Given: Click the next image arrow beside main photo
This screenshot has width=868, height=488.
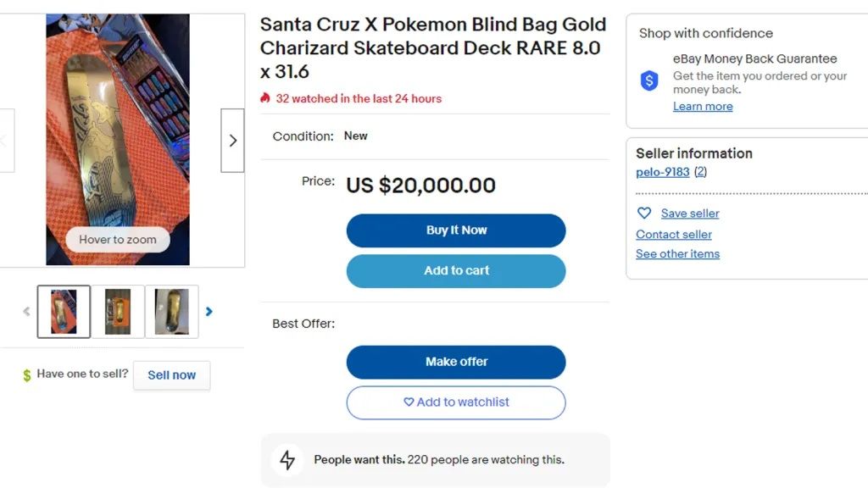Looking at the screenshot, I should click(x=232, y=141).
